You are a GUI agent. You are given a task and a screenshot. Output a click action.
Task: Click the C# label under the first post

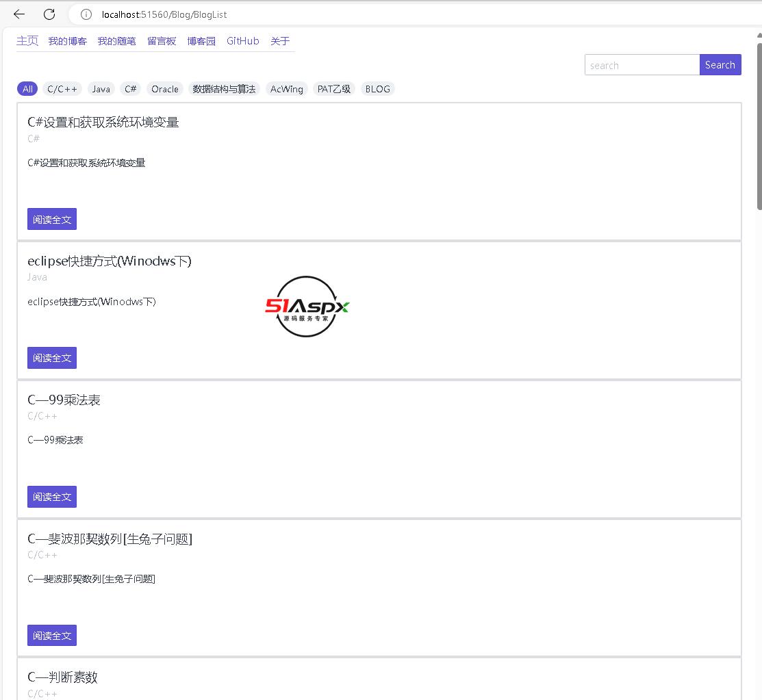[x=34, y=138]
